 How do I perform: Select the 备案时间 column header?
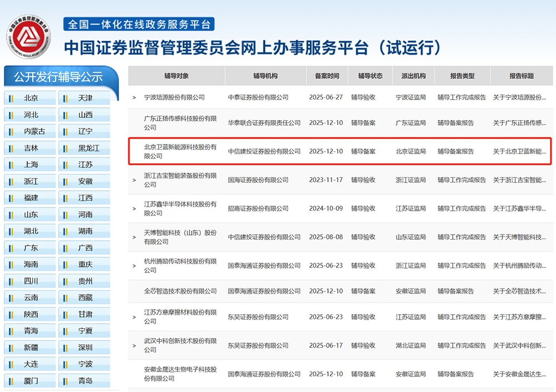[x=327, y=76]
